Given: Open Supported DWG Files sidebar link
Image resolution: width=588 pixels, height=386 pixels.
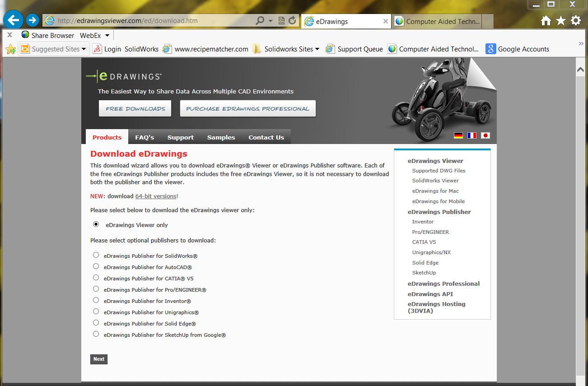Looking at the screenshot, I should click(439, 171).
